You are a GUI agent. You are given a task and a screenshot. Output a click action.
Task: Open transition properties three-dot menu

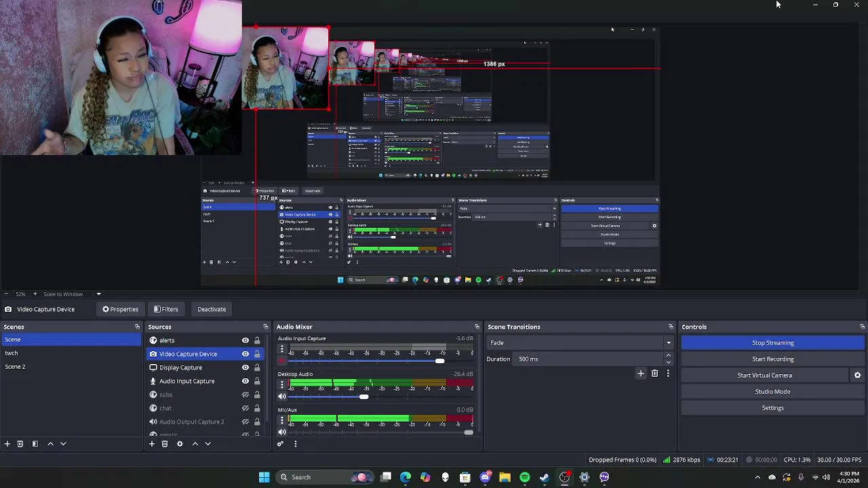pyautogui.click(x=668, y=373)
